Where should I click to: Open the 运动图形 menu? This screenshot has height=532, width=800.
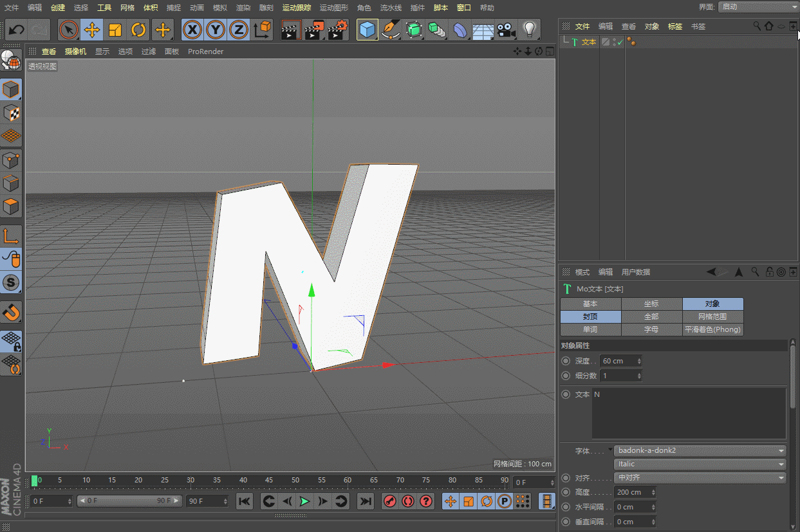[x=333, y=8]
